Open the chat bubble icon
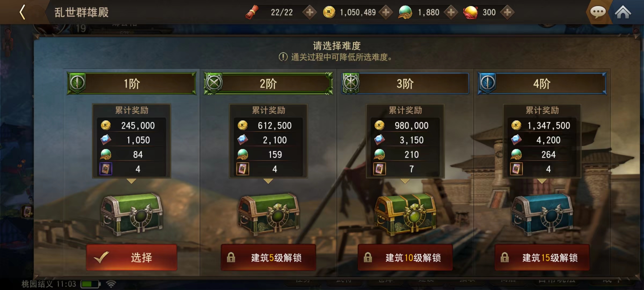 click(598, 12)
